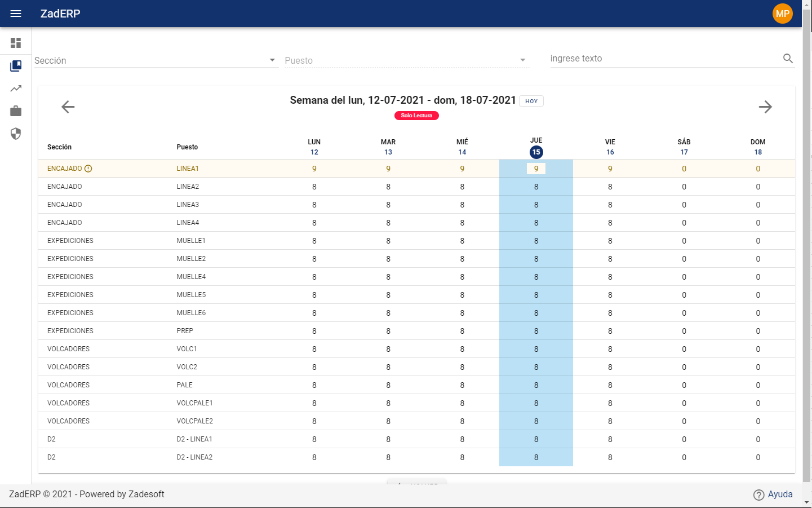
Task: Click page scrollbar up arrow
Action: click(807, 5)
